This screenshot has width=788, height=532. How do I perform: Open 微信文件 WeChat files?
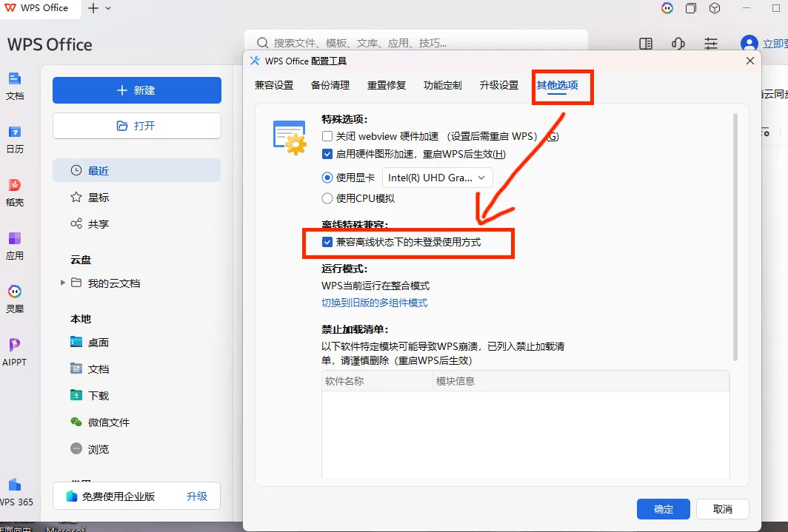pos(137,422)
